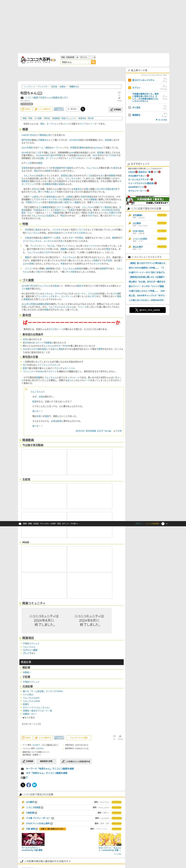Click the ほめる button under the title

click(26, 109)
